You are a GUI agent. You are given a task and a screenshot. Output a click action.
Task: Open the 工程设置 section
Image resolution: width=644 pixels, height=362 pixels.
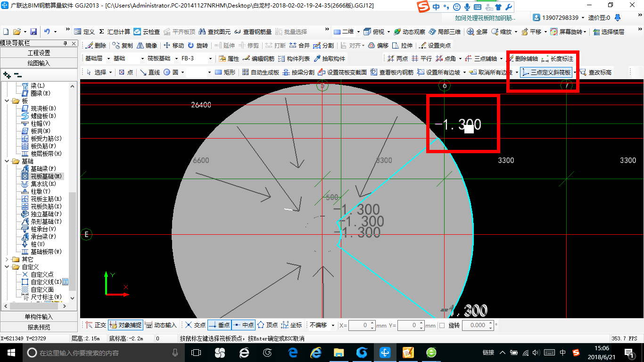coord(39,53)
